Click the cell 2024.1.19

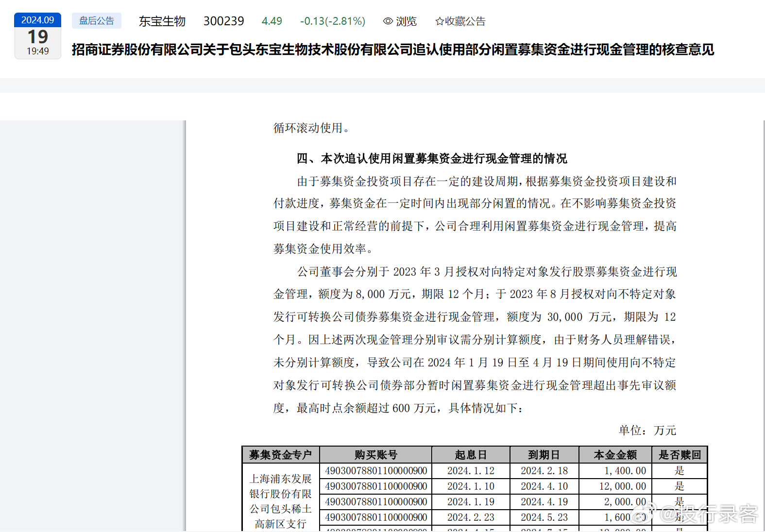[x=471, y=502]
